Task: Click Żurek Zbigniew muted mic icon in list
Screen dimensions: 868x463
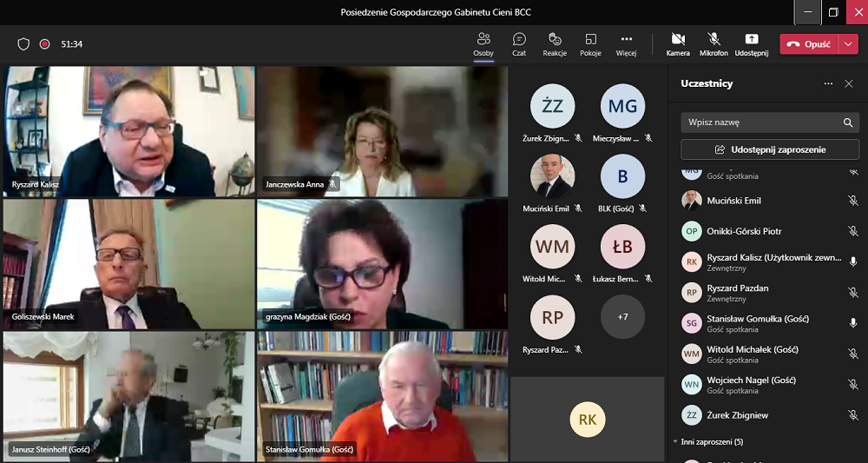Action: (853, 415)
